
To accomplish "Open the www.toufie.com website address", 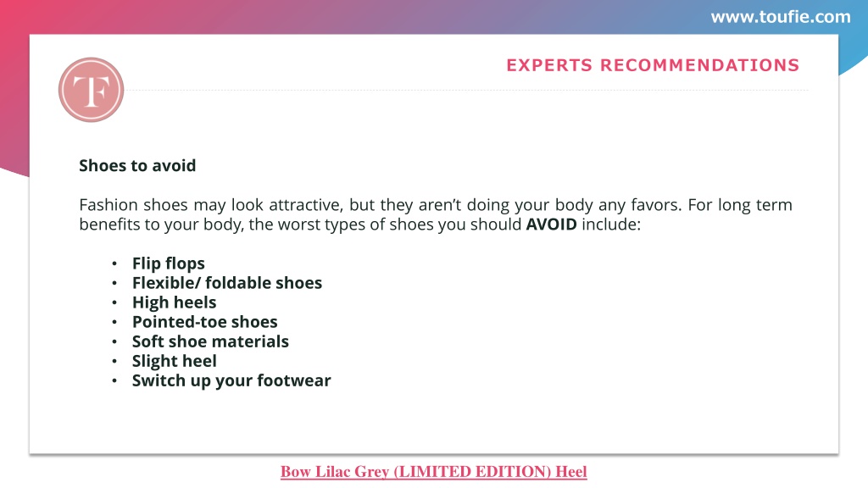I will tap(781, 17).
